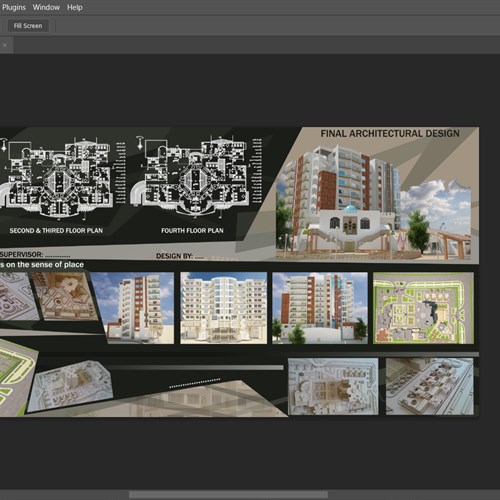
Task: Open the Window menu
Action: click(46, 7)
